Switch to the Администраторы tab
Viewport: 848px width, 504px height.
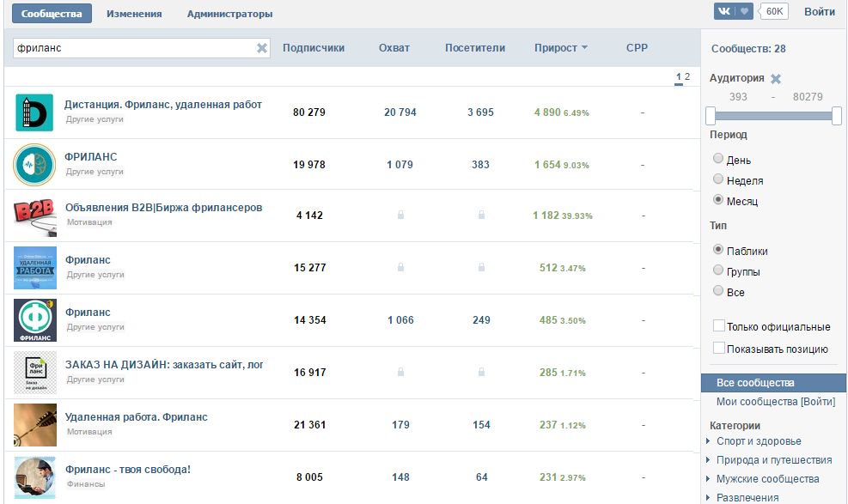coord(230,14)
